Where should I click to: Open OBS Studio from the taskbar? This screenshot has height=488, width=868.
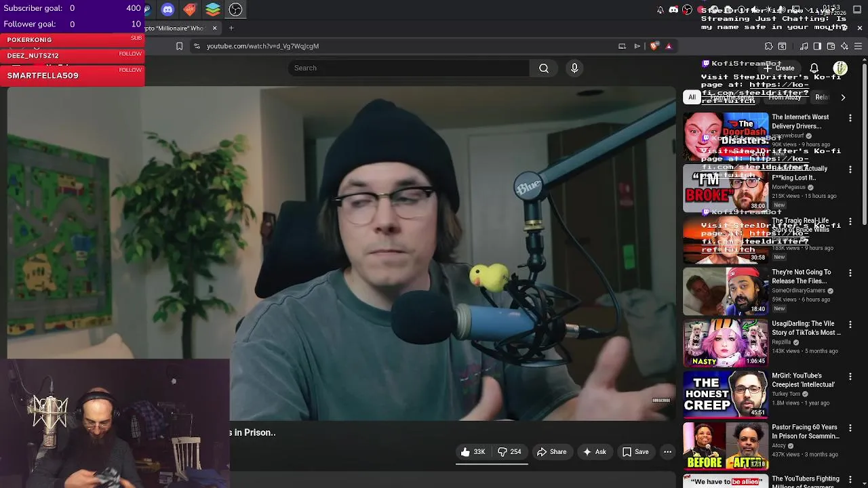pyautogui.click(x=235, y=9)
